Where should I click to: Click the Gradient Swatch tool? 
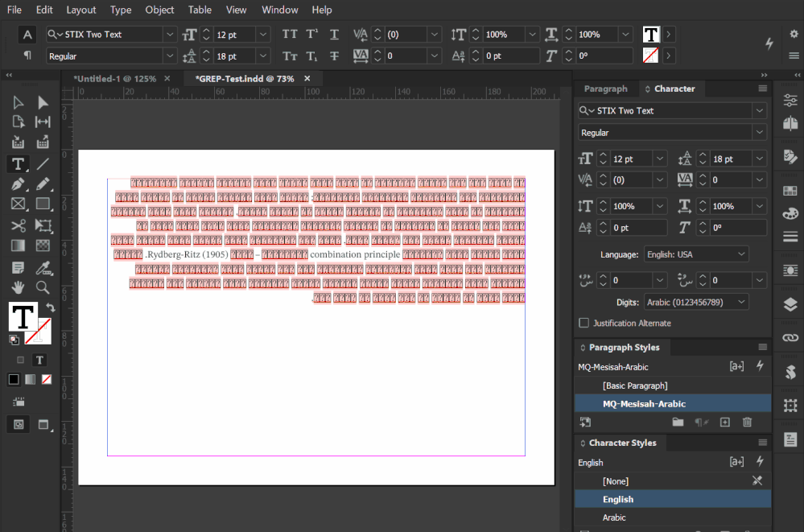click(18, 245)
